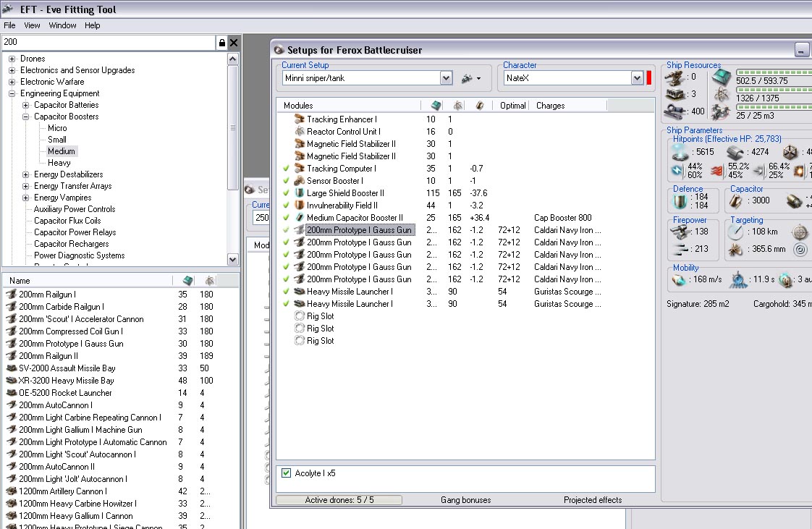Click the XR-3200 Heavy Missile Bay icon

pos(11,381)
